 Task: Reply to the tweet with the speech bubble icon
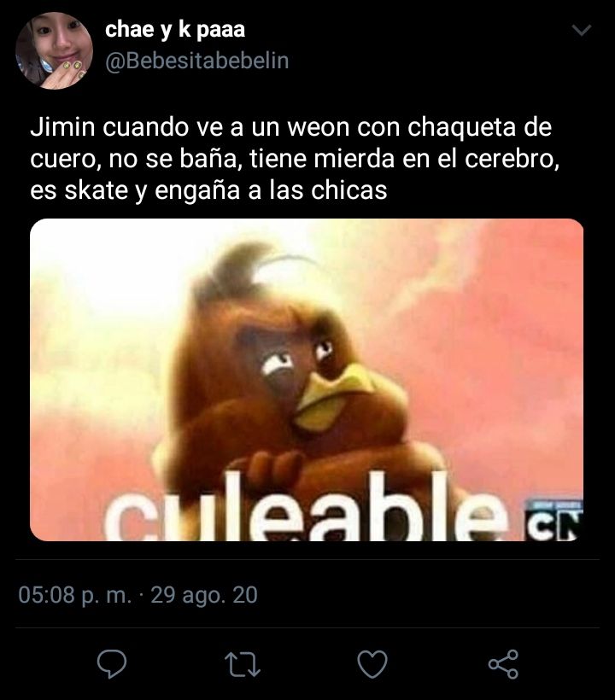(112, 664)
